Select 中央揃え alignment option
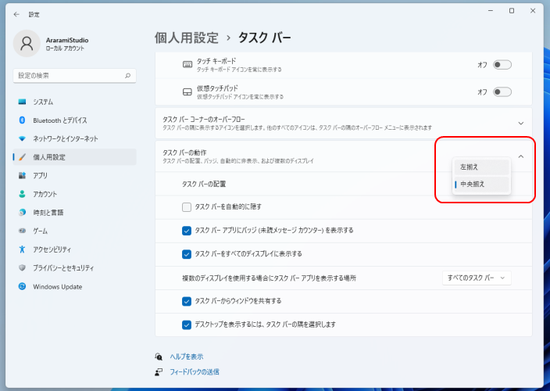Viewport: 550px width, 391px height. click(482, 184)
